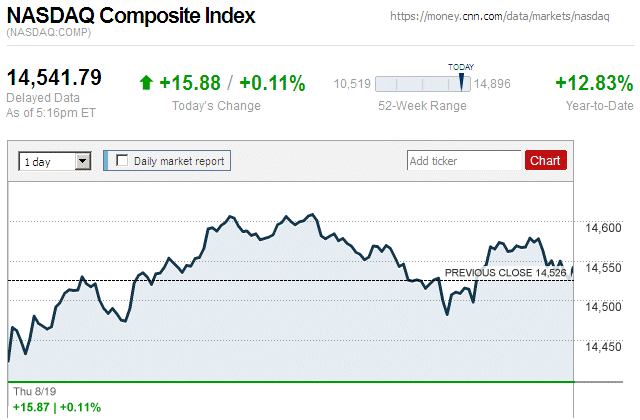Click the green up arrow icon

[x=146, y=84]
